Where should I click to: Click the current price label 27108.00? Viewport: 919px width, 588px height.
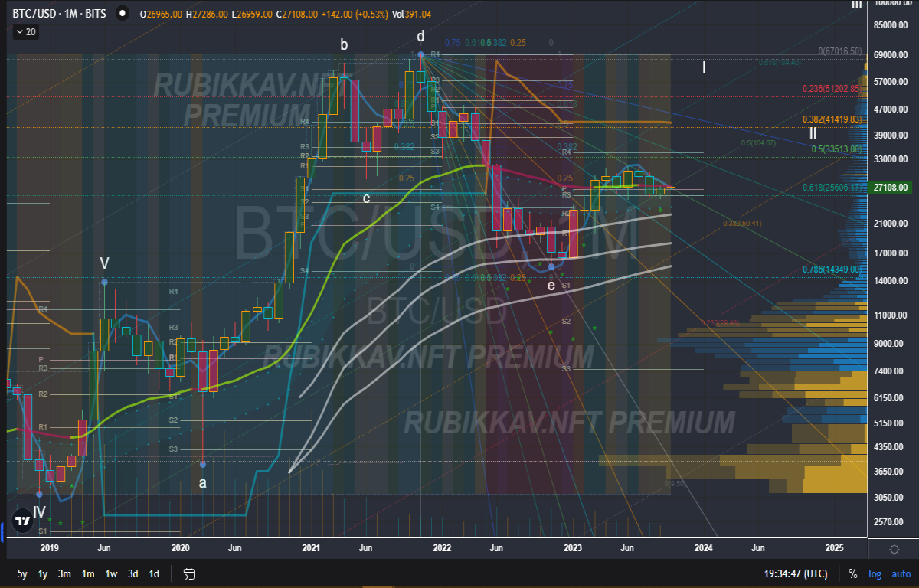click(x=892, y=187)
